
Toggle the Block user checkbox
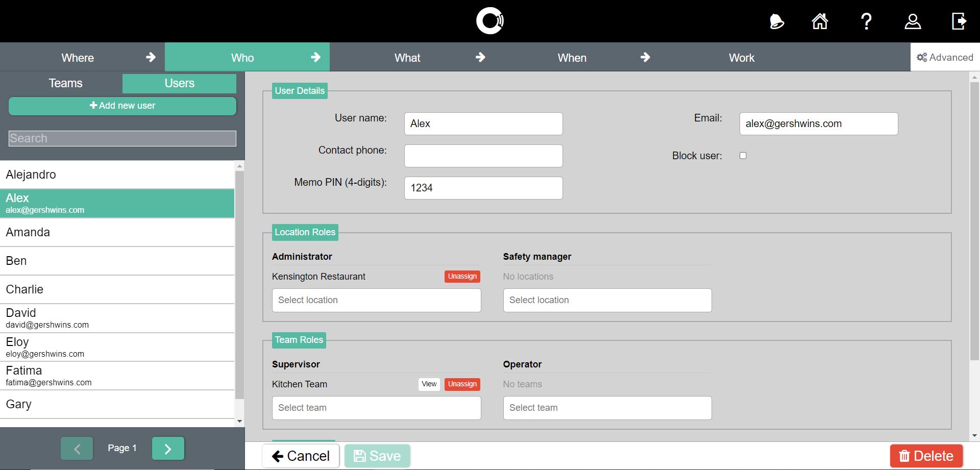tap(743, 156)
